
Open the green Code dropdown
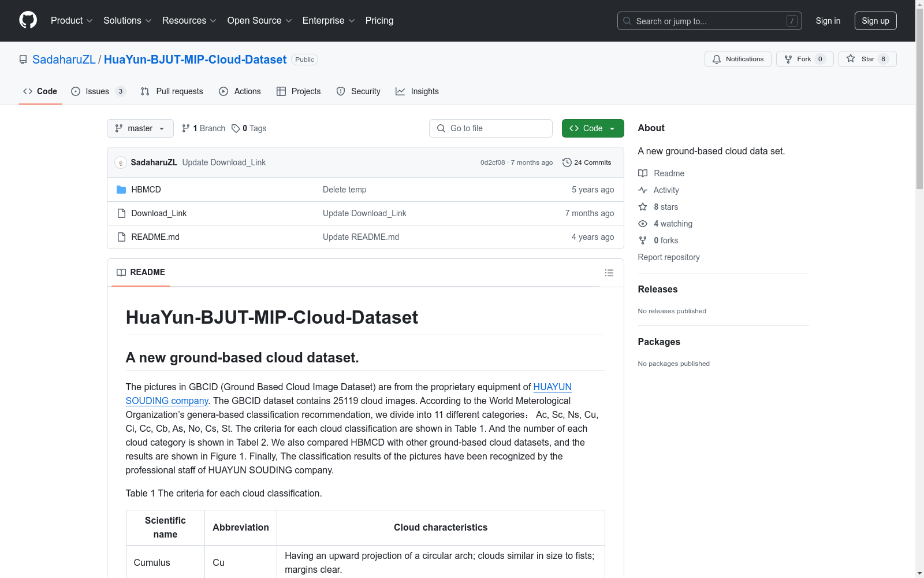click(593, 128)
